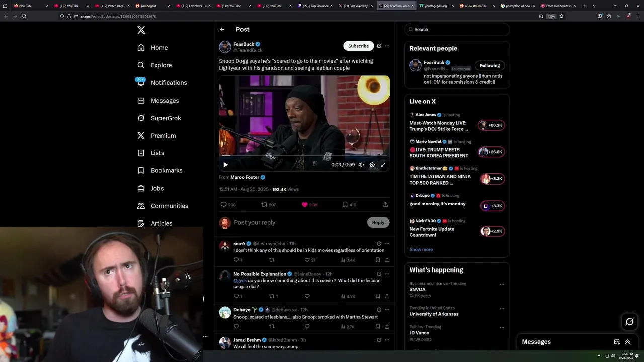Switch to Fox News browser tab

pos(194,6)
